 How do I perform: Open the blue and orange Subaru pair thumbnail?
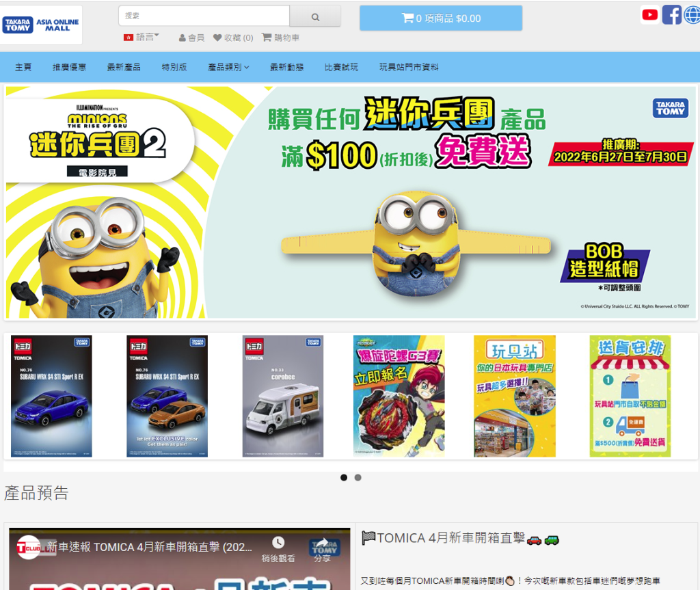[x=167, y=396]
